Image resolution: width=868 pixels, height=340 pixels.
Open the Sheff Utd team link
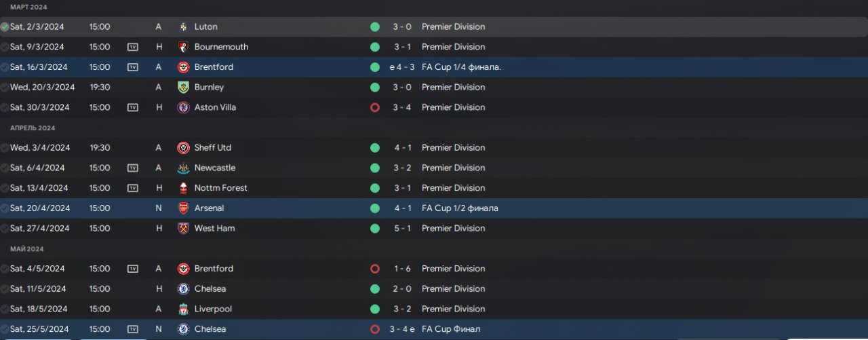tap(212, 148)
